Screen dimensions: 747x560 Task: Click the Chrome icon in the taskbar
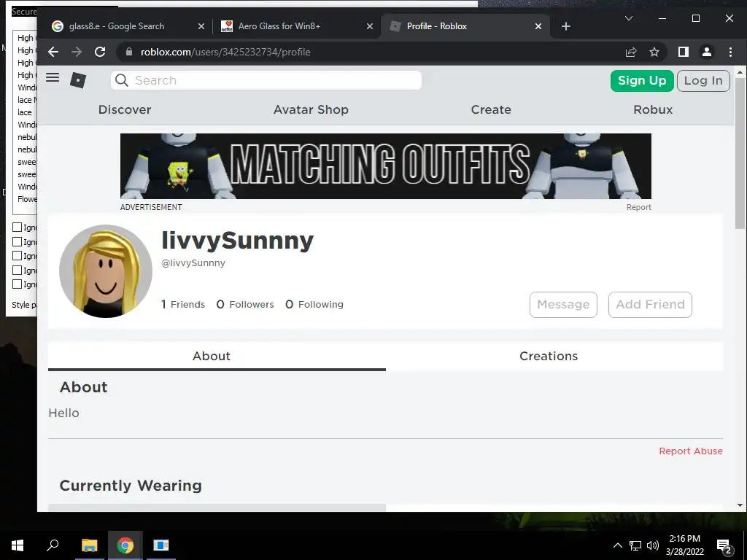[125, 545]
